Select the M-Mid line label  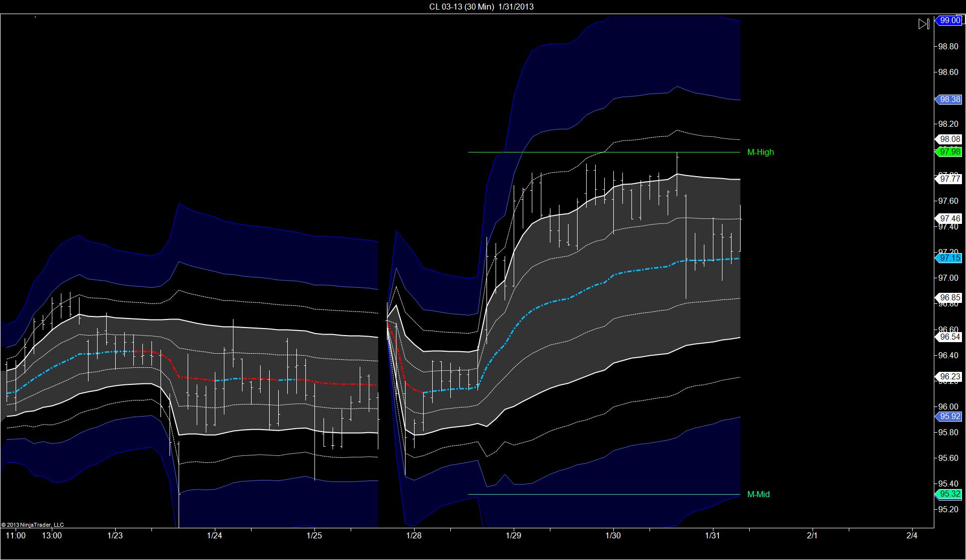(x=759, y=495)
